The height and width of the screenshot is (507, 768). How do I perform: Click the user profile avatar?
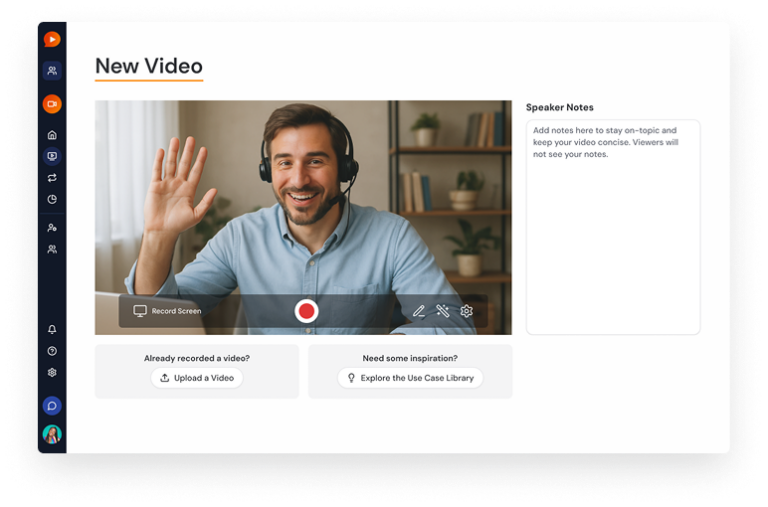[52, 434]
